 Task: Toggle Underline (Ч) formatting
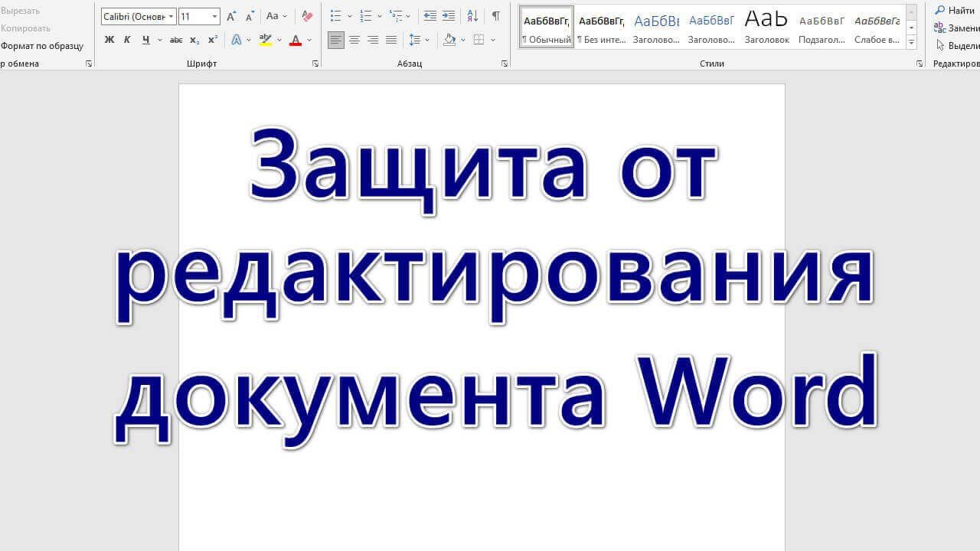[145, 40]
